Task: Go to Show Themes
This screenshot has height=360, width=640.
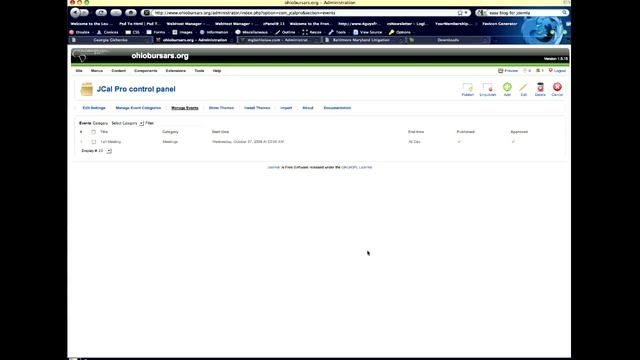Action: (221, 108)
